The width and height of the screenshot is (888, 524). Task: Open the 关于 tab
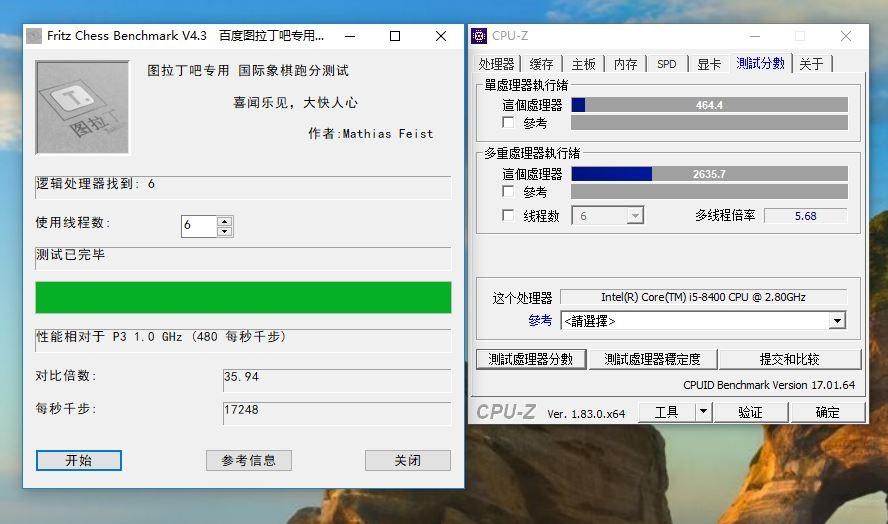[811, 64]
